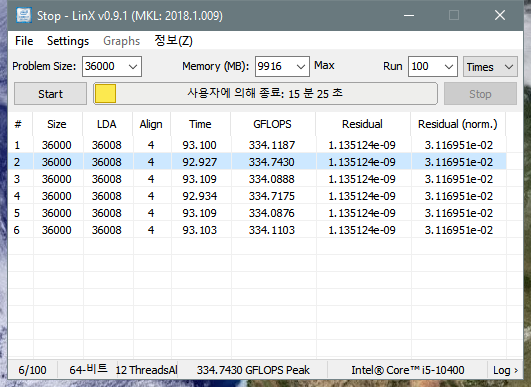The image size is (531, 387).
Task: Select the Time value 93.100 in run 1
Action: (x=199, y=145)
